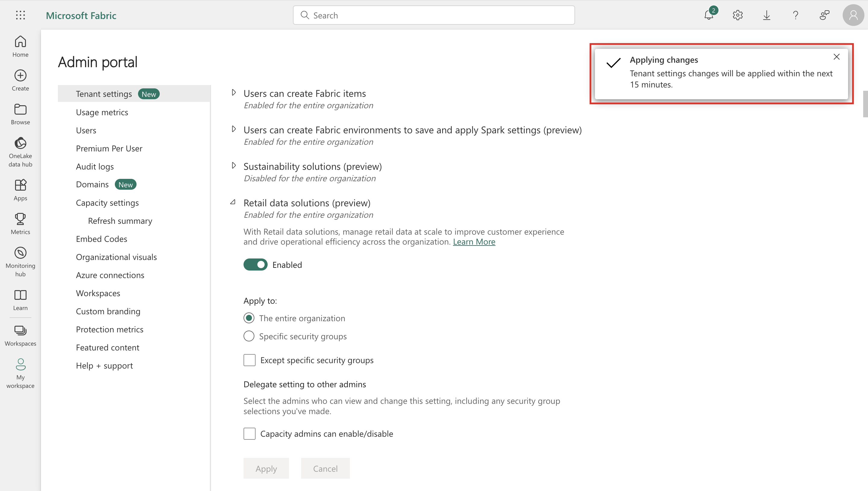Open Domains admin page
Image resolution: width=868 pixels, height=491 pixels.
(x=92, y=185)
